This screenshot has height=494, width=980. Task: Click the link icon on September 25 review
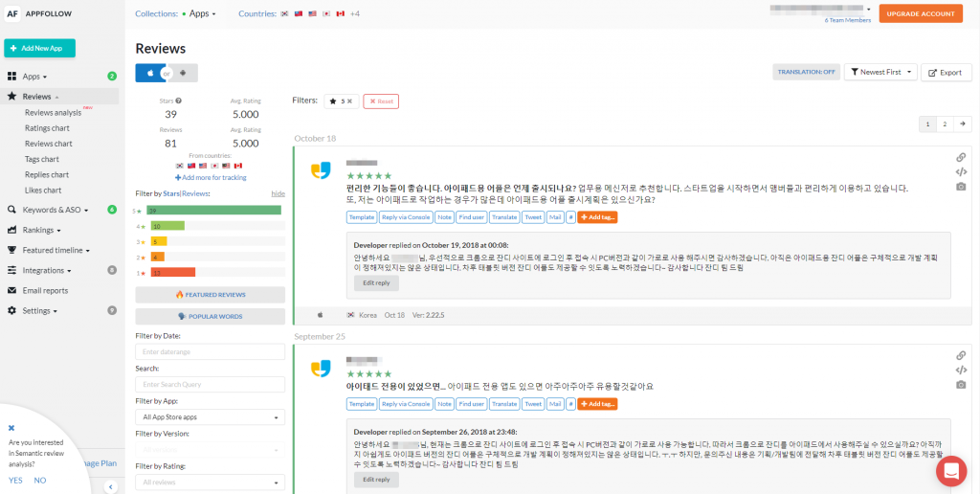(961, 355)
